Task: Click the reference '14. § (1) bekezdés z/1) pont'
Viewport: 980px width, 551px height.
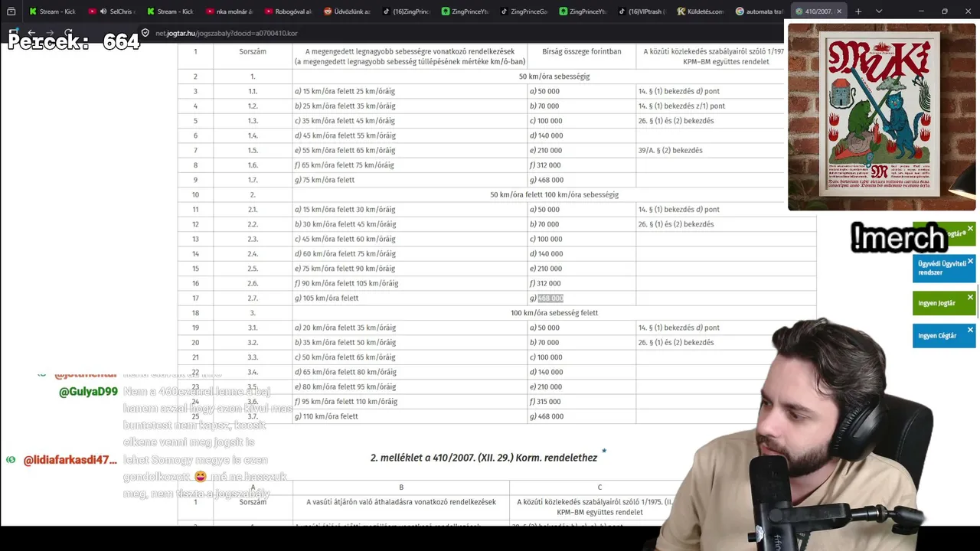Action: point(681,106)
